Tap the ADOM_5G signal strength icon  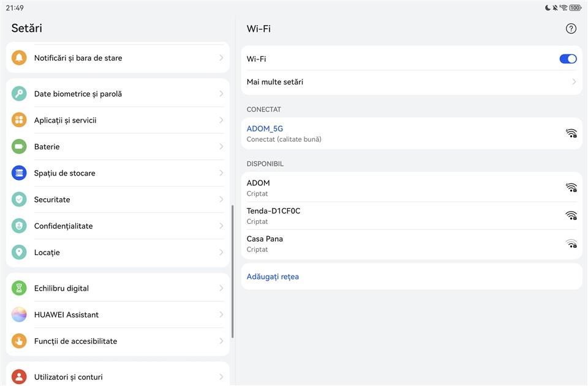tap(571, 133)
